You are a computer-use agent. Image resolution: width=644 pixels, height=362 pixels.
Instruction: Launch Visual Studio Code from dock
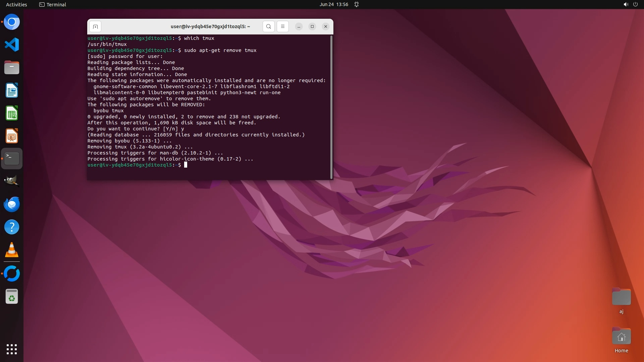[x=12, y=45]
